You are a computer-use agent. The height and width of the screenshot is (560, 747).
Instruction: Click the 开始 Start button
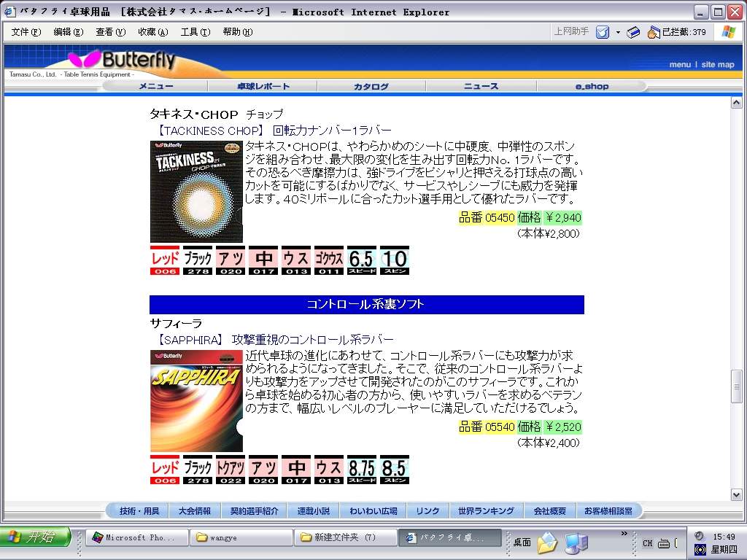point(34,537)
